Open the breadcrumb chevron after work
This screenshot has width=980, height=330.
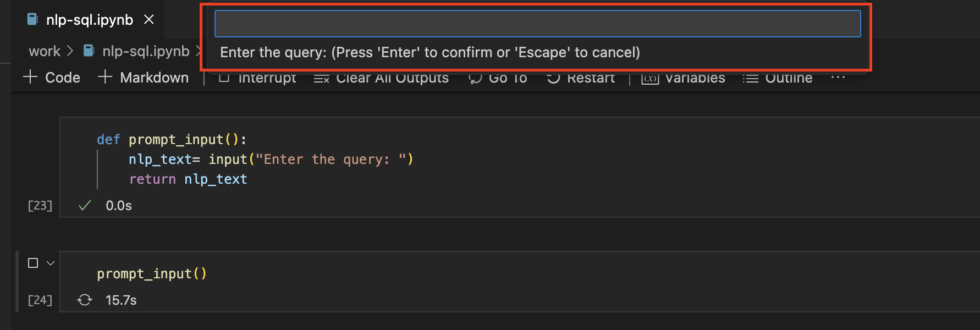click(70, 51)
